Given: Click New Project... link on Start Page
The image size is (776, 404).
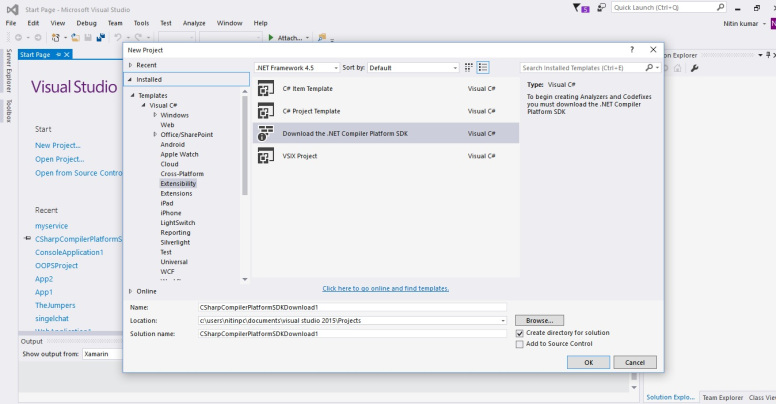Looking at the screenshot, I should pyautogui.click(x=57, y=145).
